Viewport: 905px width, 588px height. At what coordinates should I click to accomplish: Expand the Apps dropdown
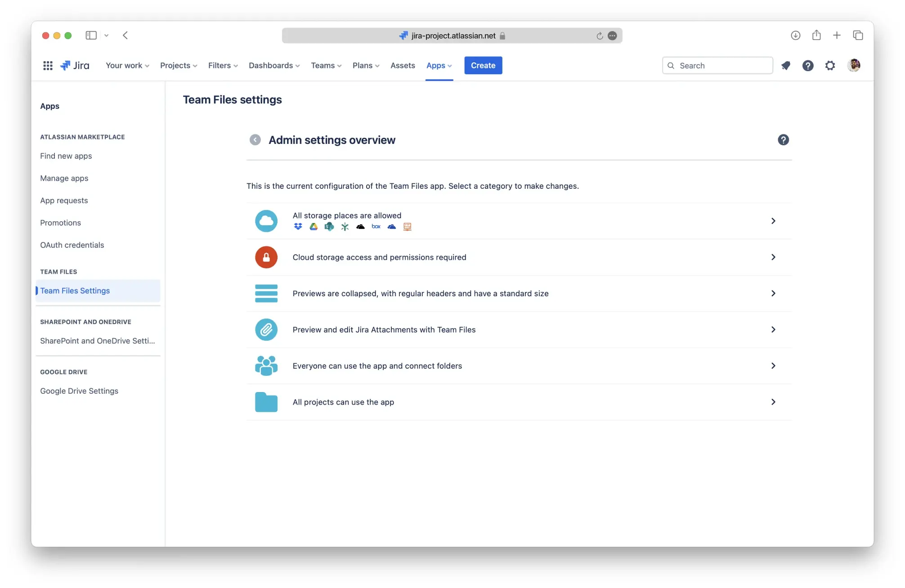[x=439, y=66]
